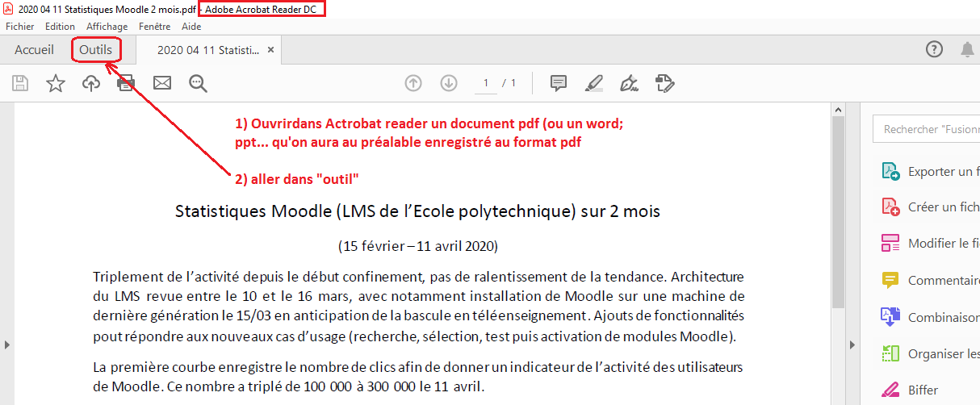
Task: Click the yellow Commentaire icon
Action: tap(890, 280)
